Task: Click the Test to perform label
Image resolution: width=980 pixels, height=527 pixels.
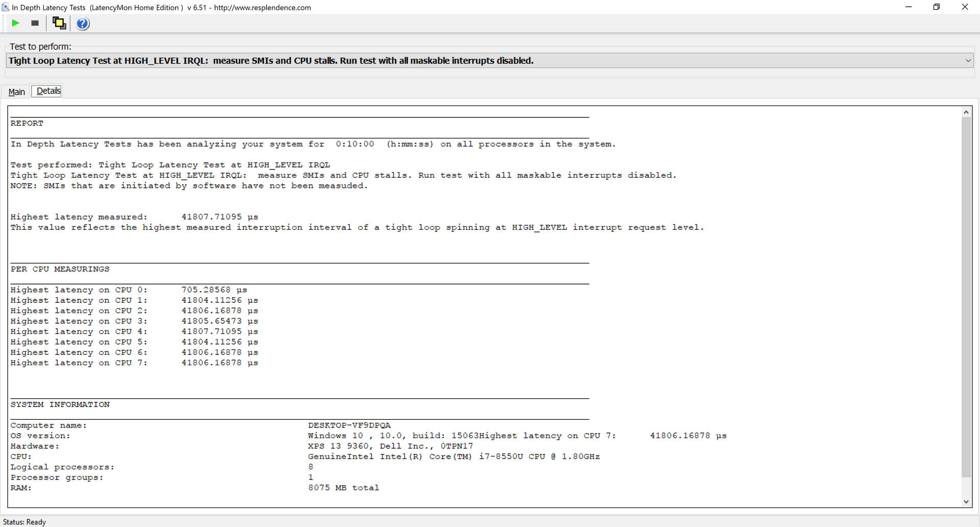Action: point(40,46)
